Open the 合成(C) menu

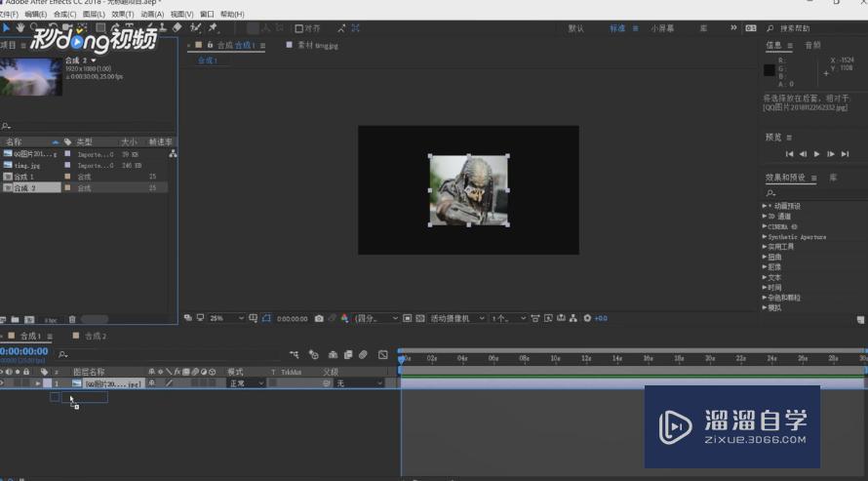pyautogui.click(x=64, y=14)
